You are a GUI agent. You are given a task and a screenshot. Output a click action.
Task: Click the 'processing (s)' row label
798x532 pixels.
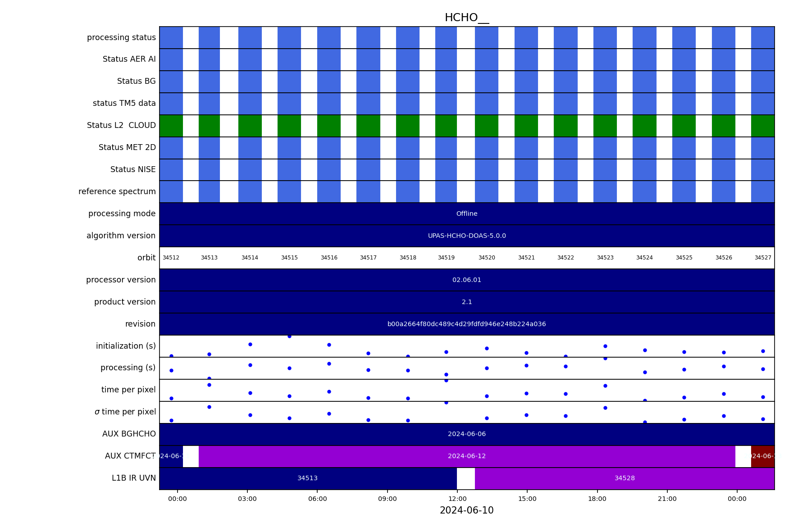128,368
